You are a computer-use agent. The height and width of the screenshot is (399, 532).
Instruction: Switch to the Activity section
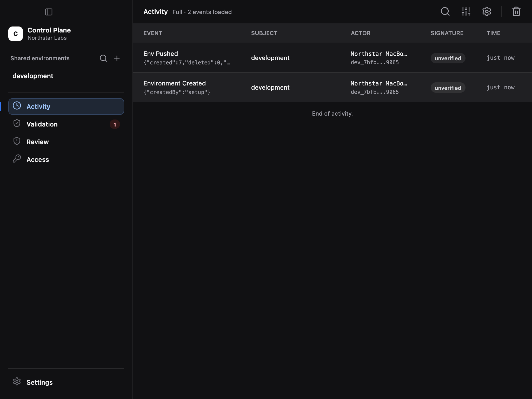66,107
